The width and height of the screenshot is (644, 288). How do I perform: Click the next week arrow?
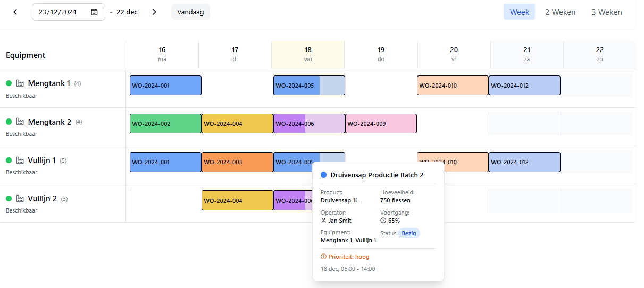[154, 12]
